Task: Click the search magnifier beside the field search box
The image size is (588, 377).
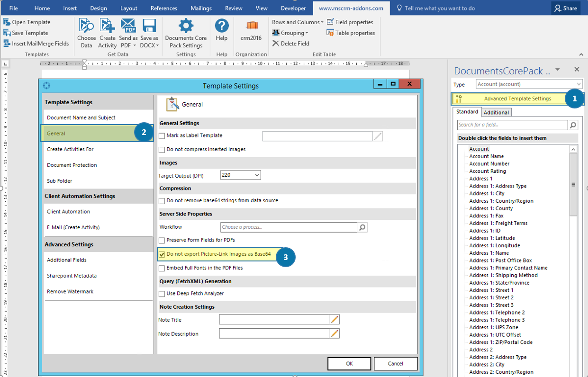Action: [573, 125]
